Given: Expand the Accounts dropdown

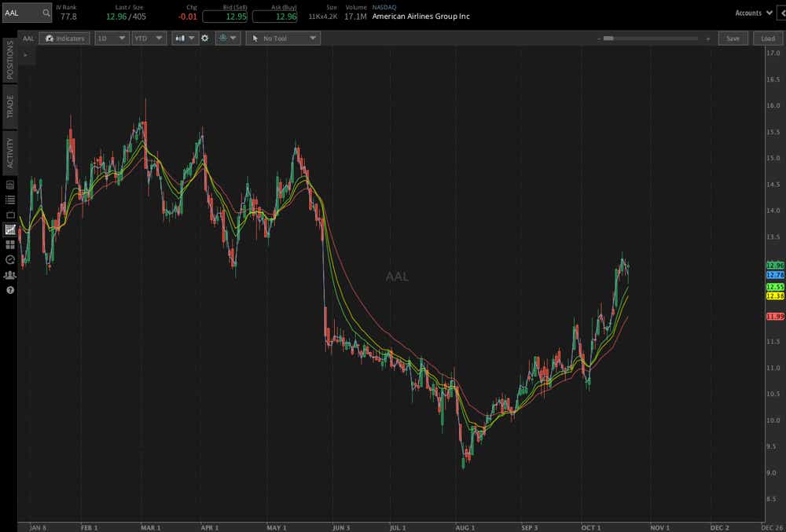Looking at the screenshot, I should point(754,13).
